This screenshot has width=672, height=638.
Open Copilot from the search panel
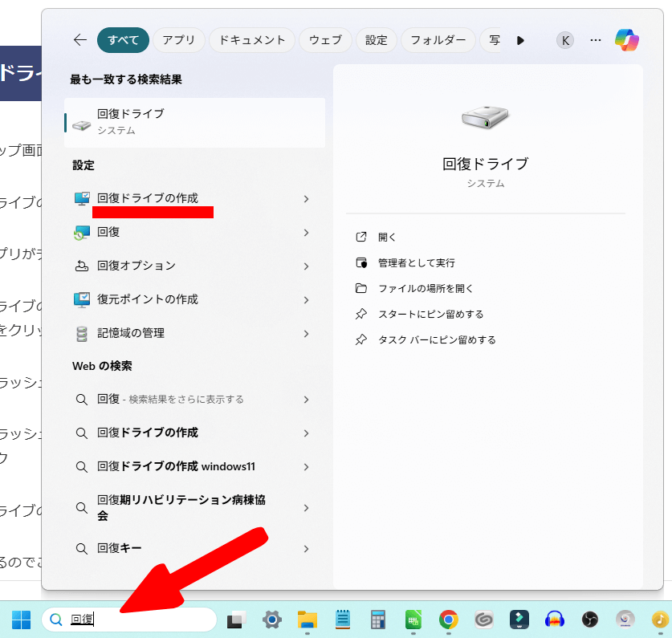click(x=626, y=40)
